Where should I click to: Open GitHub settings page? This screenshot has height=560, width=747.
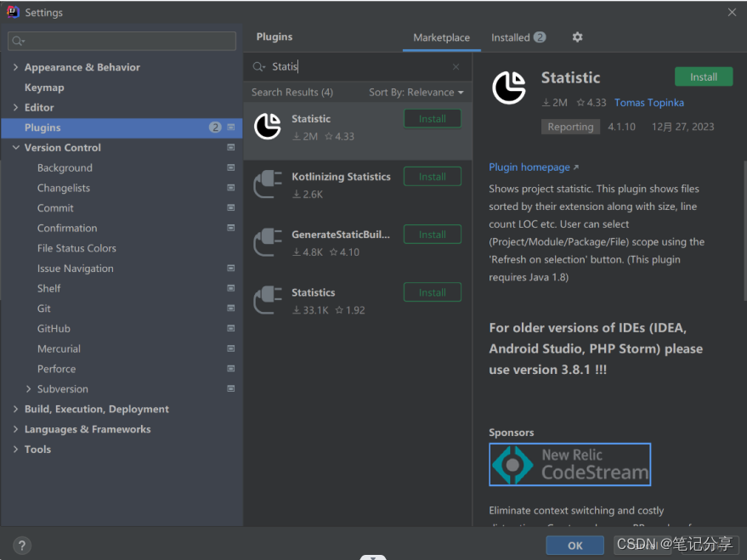point(54,329)
